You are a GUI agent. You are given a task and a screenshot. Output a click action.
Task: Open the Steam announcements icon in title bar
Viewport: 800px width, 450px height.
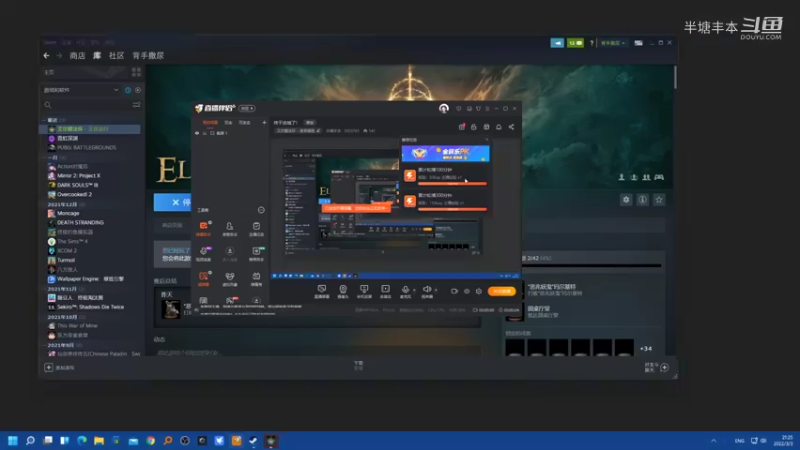click(x=557, y=43)
